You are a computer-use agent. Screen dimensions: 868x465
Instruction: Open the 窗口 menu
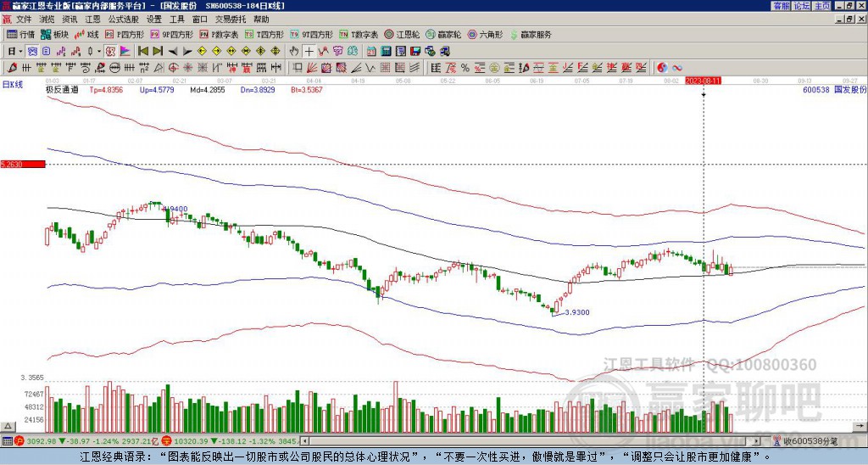coord(200,20)
